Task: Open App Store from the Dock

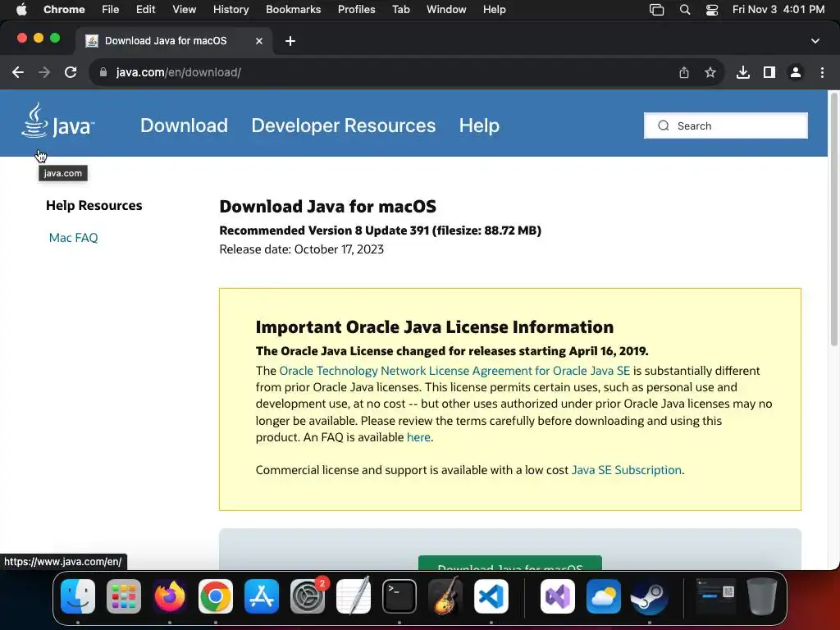Action: pyautogui.click(x=262, y=596)
